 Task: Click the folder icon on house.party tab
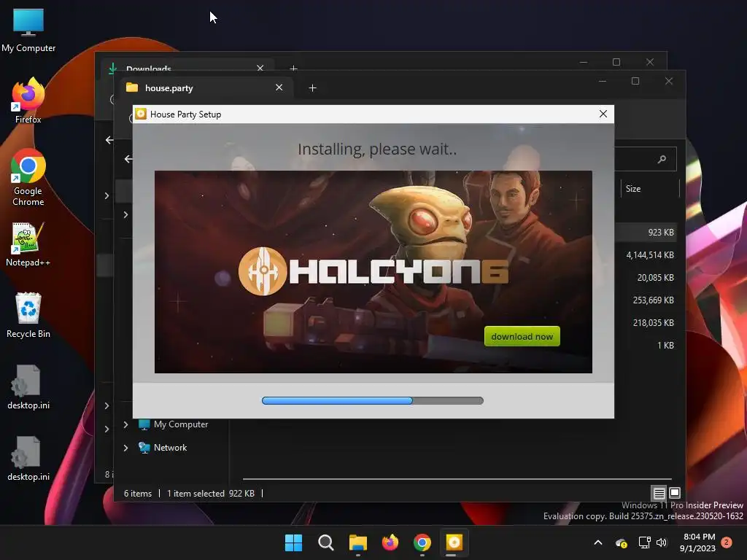point(132,87)
